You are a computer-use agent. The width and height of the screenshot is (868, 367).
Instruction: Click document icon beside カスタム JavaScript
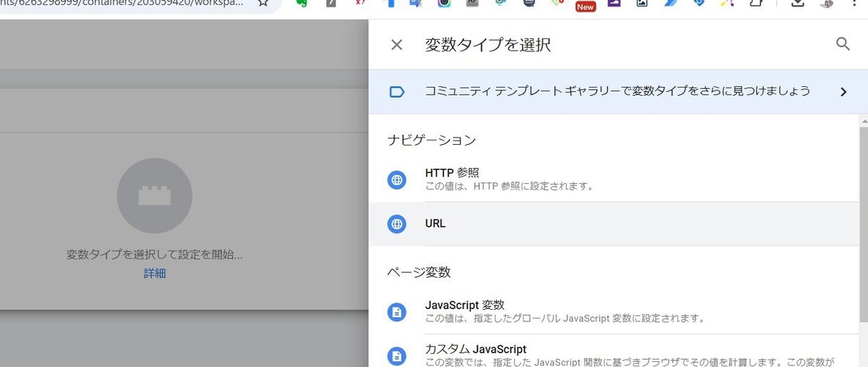coord(396,356)
